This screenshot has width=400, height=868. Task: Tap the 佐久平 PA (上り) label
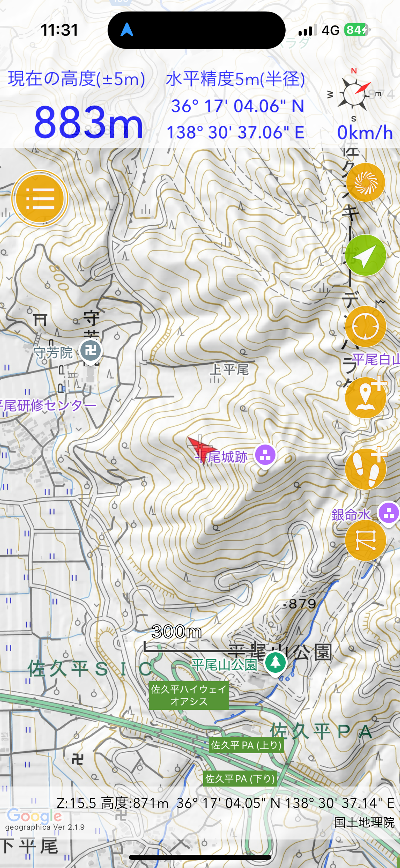(246, 745)
